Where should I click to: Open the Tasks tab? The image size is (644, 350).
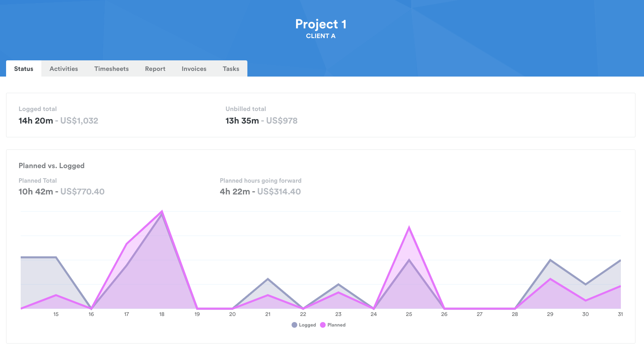pyautogui.click(x=231, y=69)
